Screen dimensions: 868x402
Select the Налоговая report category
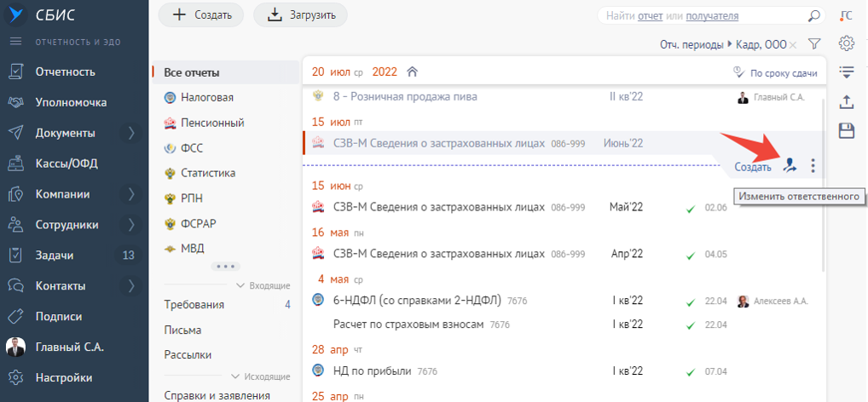tap(206, 97)
